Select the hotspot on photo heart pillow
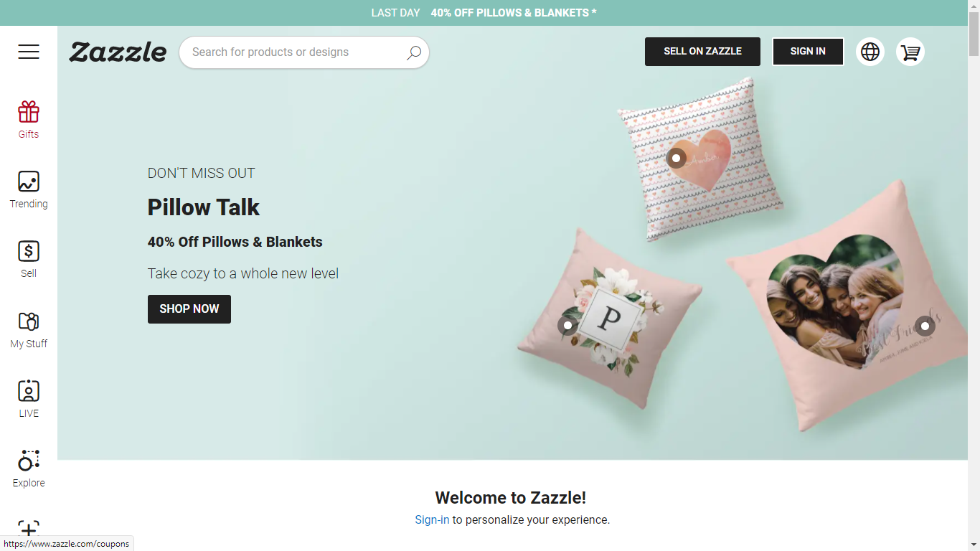 (925, 326)
